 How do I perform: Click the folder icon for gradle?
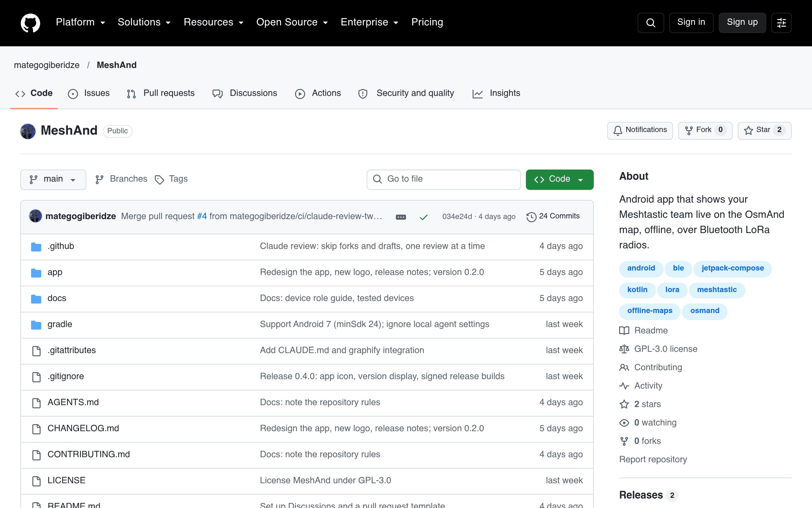(x=36, y=325)
